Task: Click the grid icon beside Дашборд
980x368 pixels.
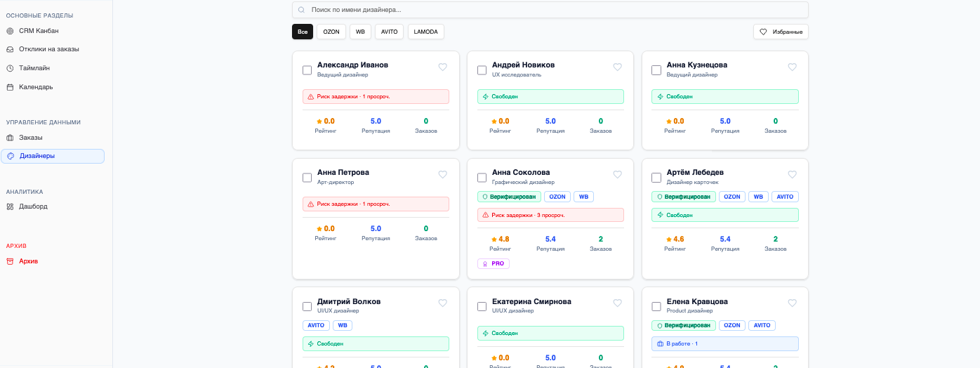Action: coord(11,206)
